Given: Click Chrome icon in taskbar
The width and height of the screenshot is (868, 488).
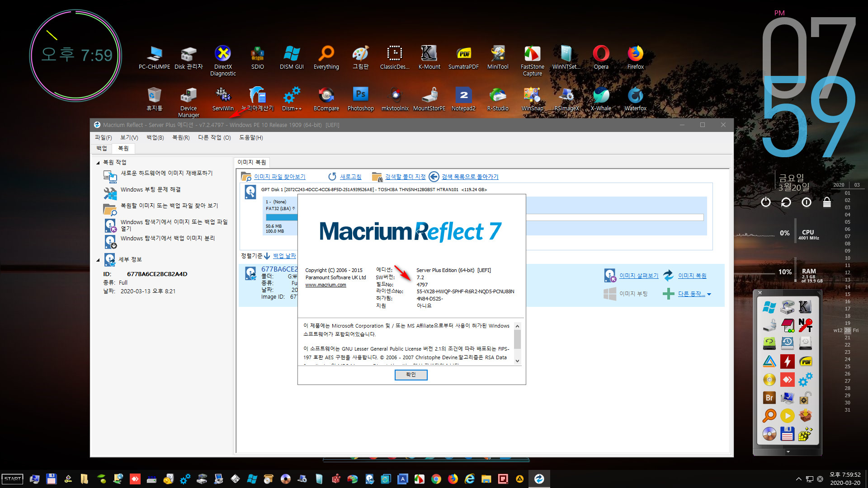Looking at the screenshot, I should [436, 479].
